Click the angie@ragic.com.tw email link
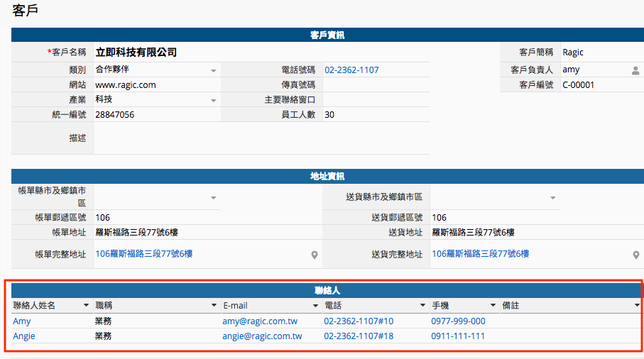Viewport: 644px width, 359px height. coord(262,336)
